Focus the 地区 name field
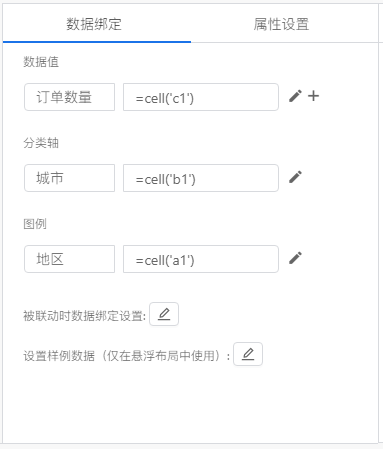The height and width of the screenshot is (449, 383). pos(69,259)
